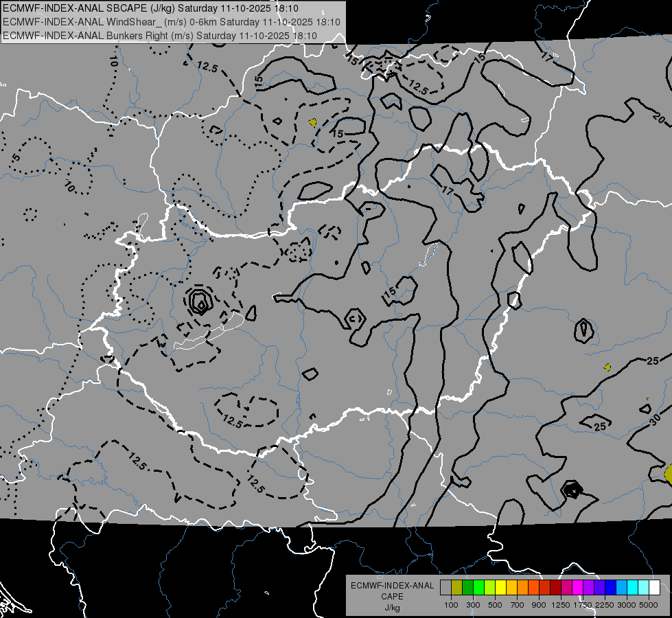Click the legend unit label J/kg
The image size is (672, 618).
[392, 608]
